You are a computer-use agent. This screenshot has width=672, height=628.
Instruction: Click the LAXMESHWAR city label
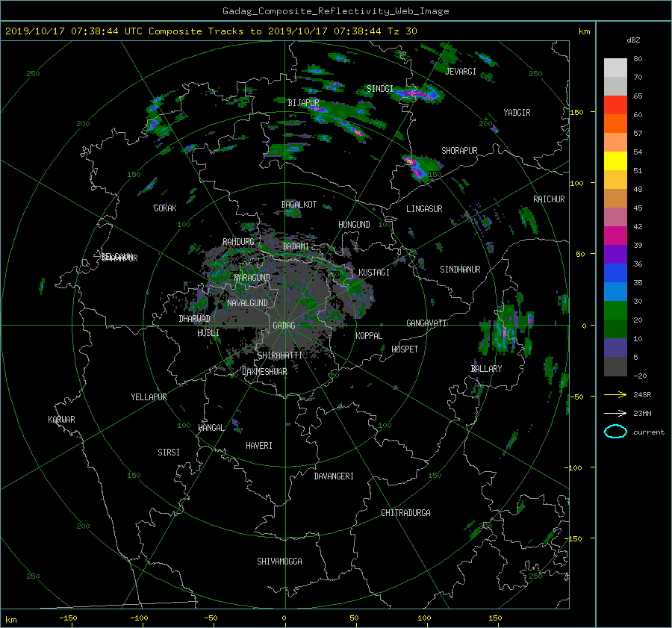(264, 372)
